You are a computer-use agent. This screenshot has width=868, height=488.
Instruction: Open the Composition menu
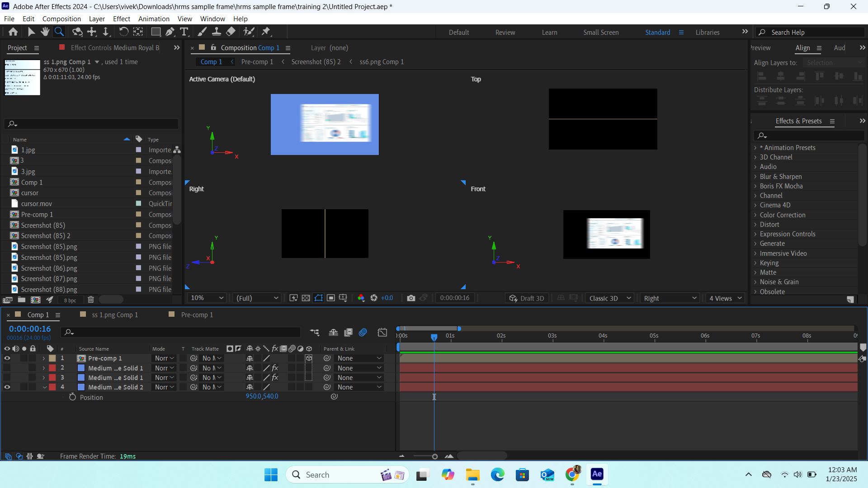(61, 19)
